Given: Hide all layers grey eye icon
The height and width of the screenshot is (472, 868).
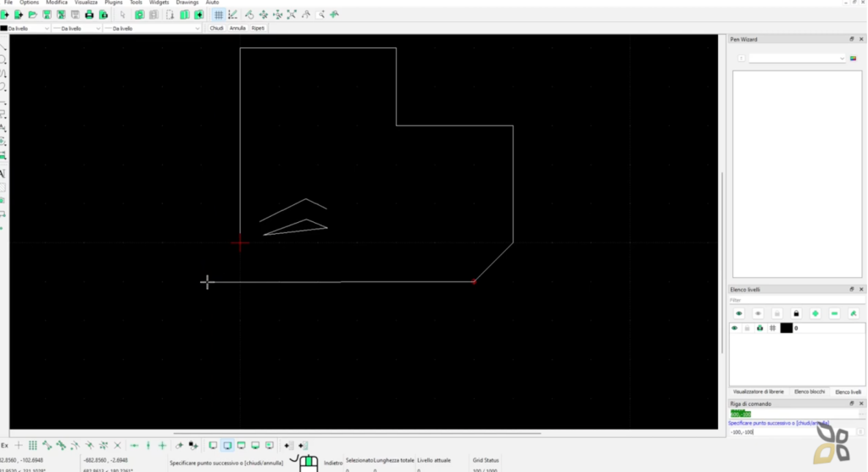Looking at the screenshot, I should (x=758, y=314).
